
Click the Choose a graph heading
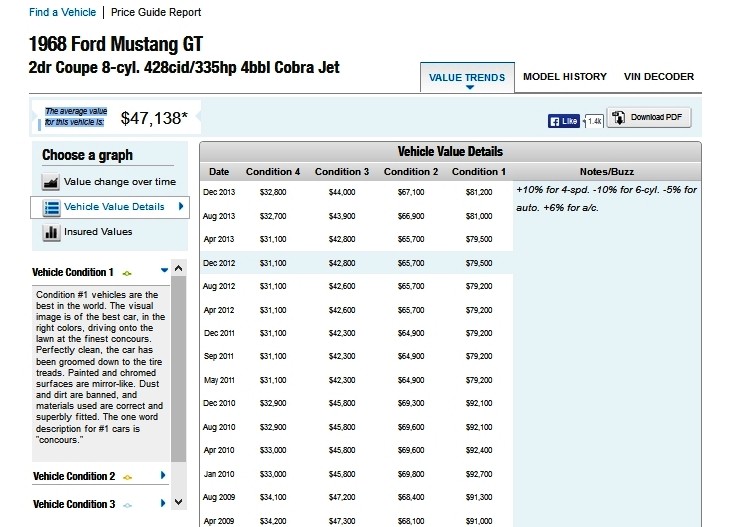[x=87, y=155]
